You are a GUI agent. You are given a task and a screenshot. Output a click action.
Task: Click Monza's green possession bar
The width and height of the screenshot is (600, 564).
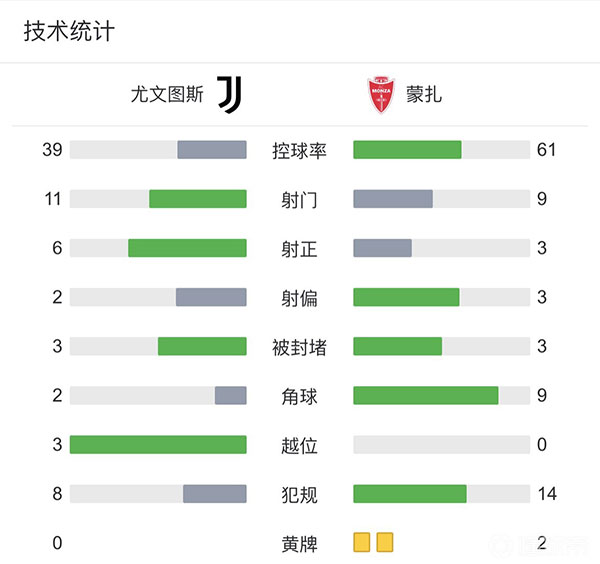click(407, 150)
